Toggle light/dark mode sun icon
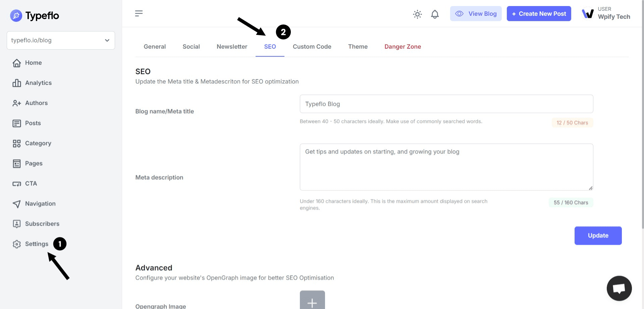 (x=417, y=14)
